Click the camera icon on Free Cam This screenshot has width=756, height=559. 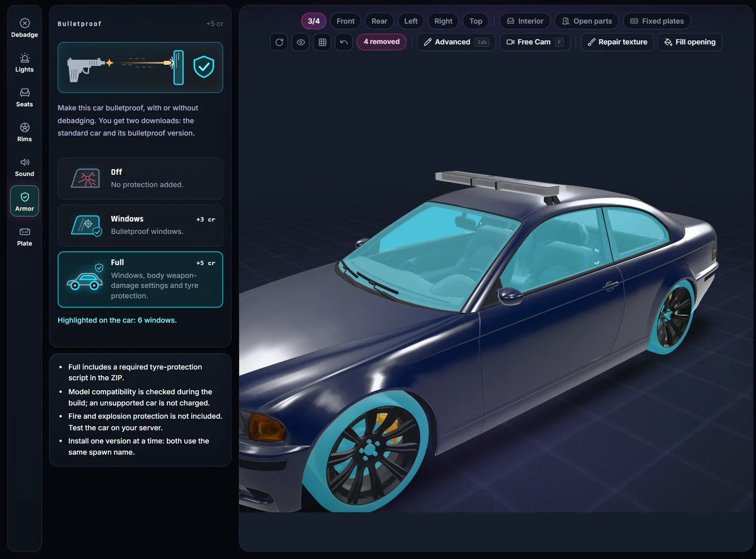pos(510,42)
